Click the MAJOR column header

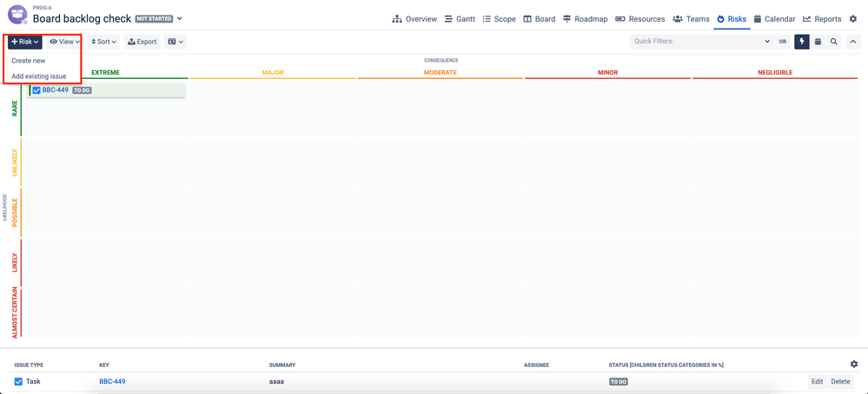point(273,72)
